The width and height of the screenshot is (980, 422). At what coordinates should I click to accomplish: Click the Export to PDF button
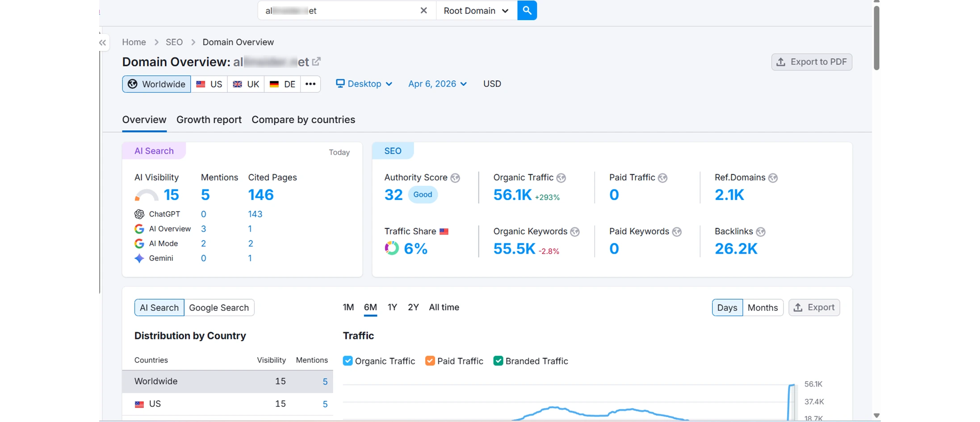(x=812, y=62)
